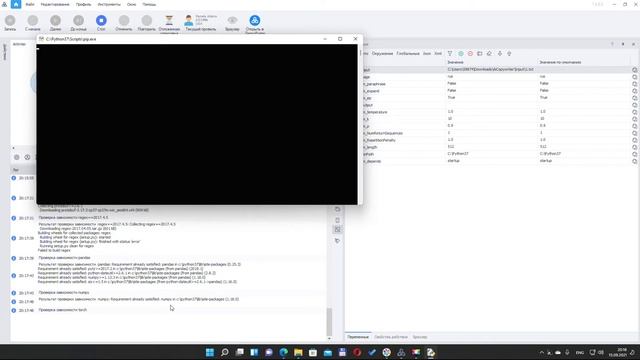Switch to the Json tab
This screenshot has width=640, height=360.
tap(427, 53)
